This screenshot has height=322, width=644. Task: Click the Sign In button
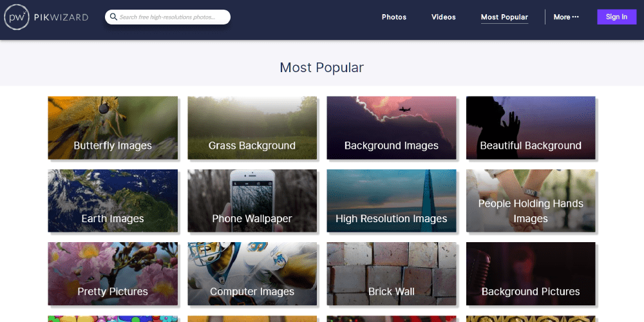[x=616, y=17]
